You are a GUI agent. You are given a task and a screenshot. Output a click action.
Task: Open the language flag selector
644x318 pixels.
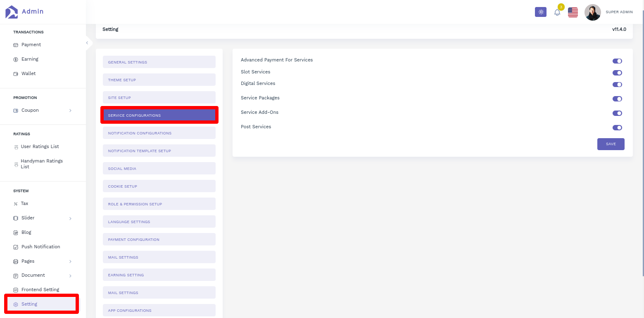click(x=573, y=12)
